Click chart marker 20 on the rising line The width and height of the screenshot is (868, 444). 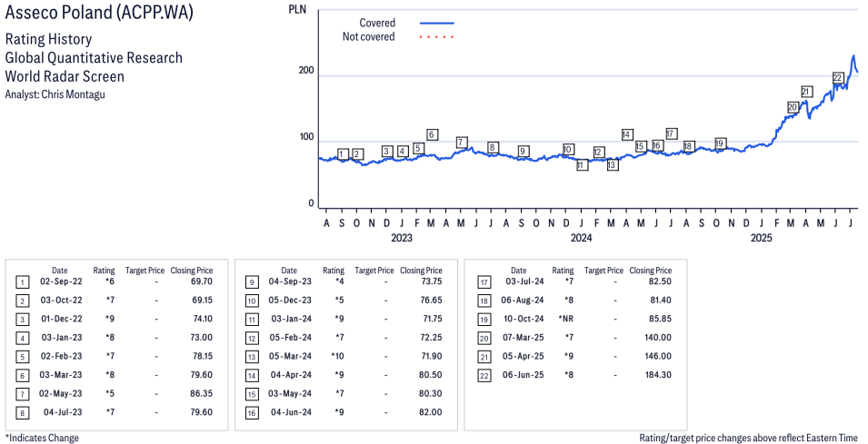pyautogui.click(x=793, y=107)
